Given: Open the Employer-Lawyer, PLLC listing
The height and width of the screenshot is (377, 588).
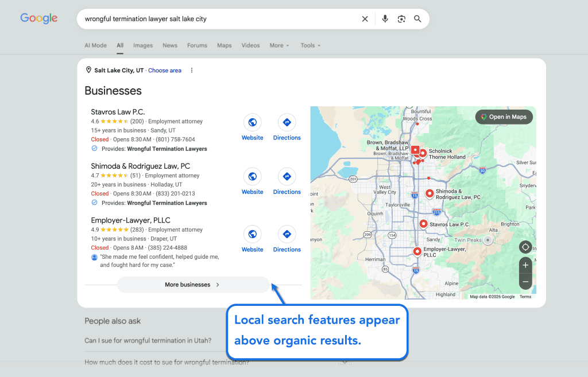Looking at the screenshot, I should 130,220.
